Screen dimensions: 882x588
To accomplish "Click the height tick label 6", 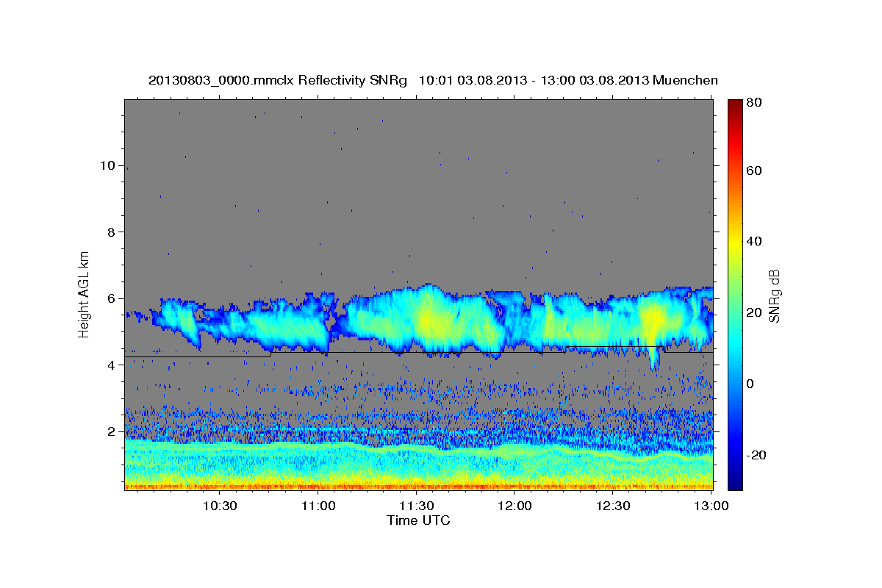I will click(x=111, y=298).
